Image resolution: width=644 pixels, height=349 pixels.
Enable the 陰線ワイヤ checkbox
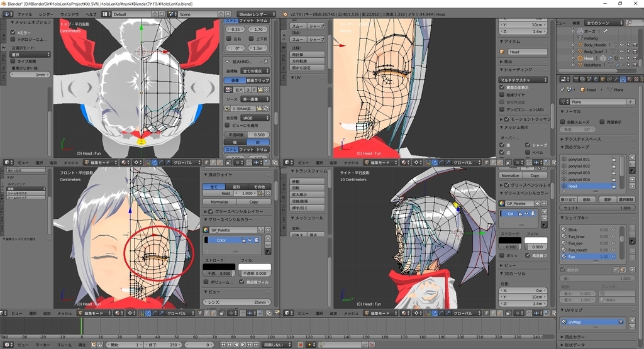click(502, 95)
